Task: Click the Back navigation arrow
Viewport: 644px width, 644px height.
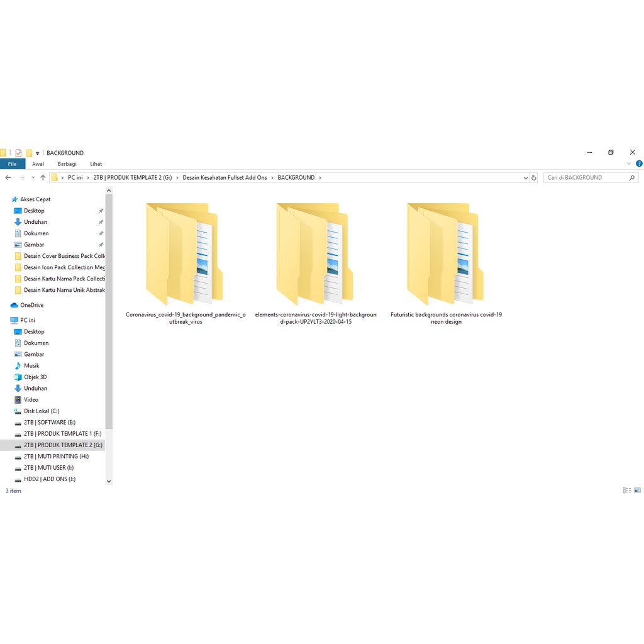Action: 8,178
